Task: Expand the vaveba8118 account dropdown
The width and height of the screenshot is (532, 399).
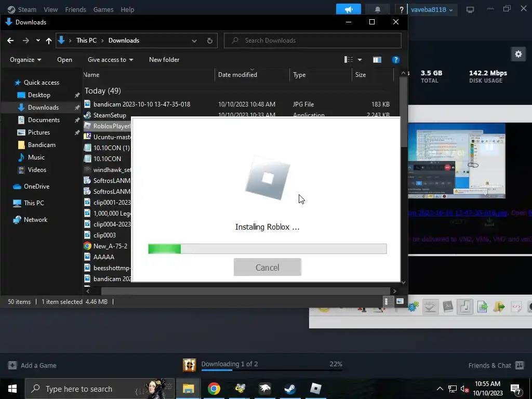Action: 432,9
